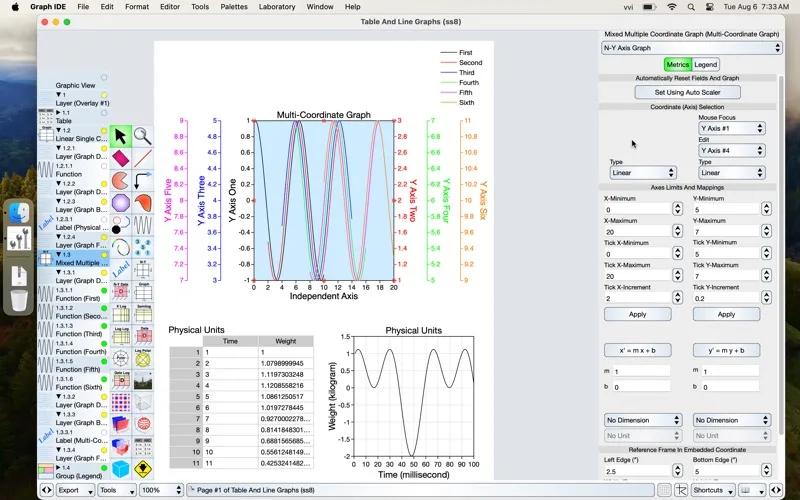Open the Mouse Focus Y Axis #1 dropdown
Screen dimensions: 800x500
[732, 128]
